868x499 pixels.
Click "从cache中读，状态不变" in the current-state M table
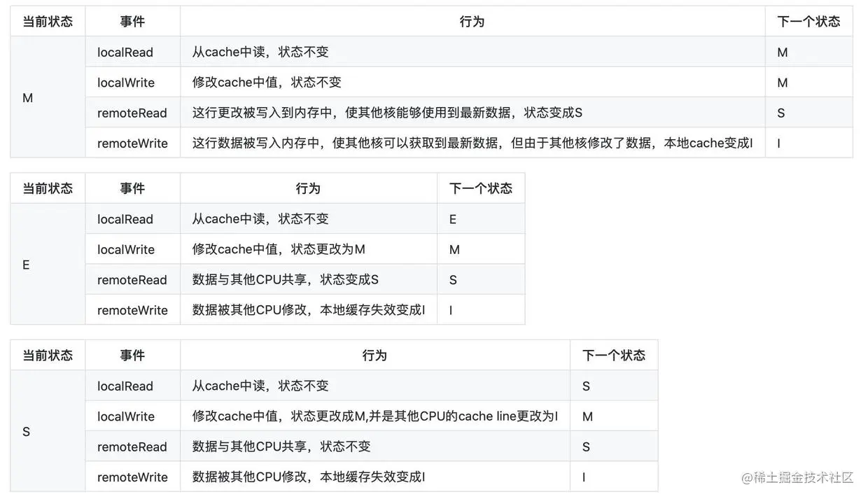pos(260,52)
